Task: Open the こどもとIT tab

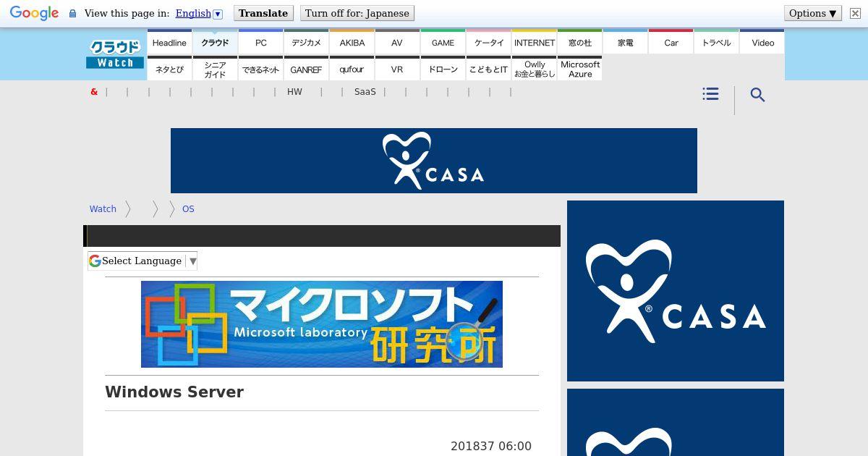Action: 488,69
